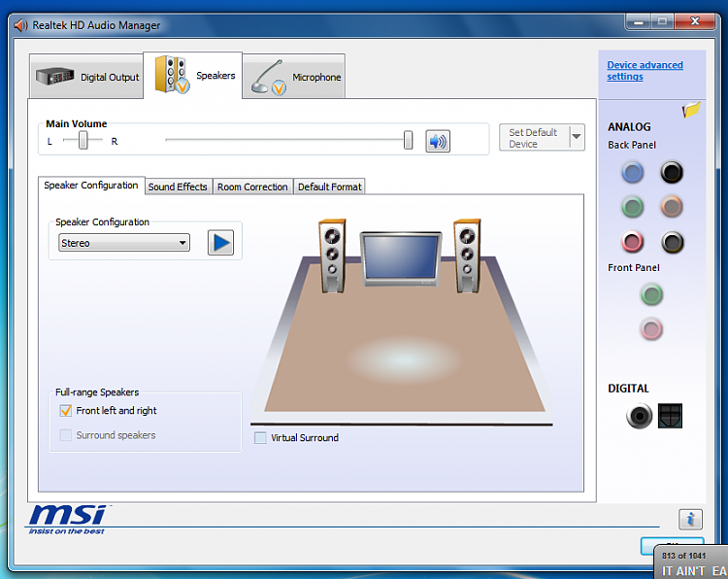
Task: Minimize the Realtek HD Audio Manager window
Action: [x=639, y=21]
